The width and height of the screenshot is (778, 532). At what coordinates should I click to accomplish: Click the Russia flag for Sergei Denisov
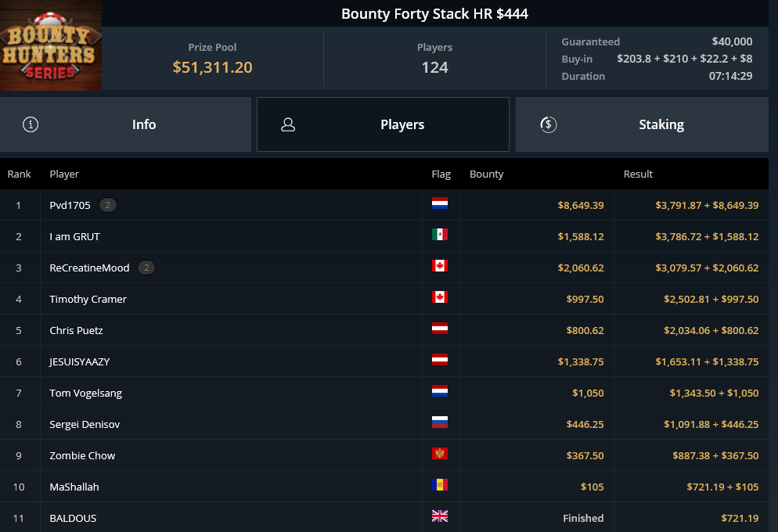[x=440, y=422]
